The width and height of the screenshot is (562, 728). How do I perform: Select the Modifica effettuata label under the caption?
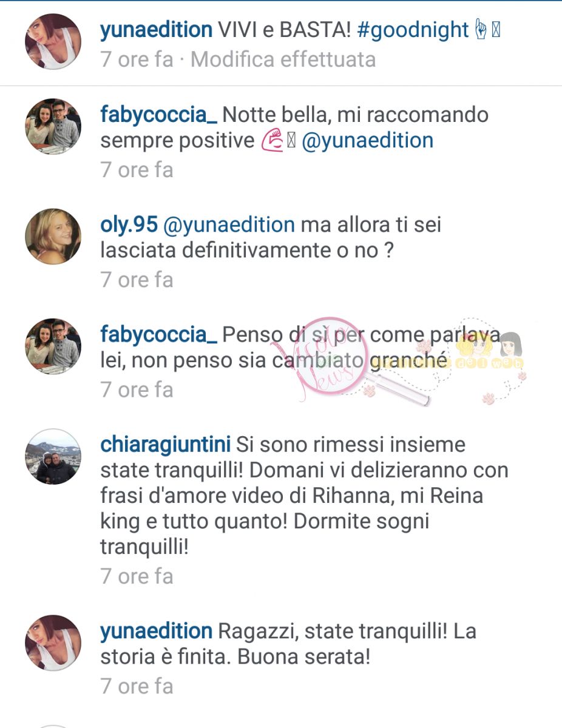[x=283, y=59]
